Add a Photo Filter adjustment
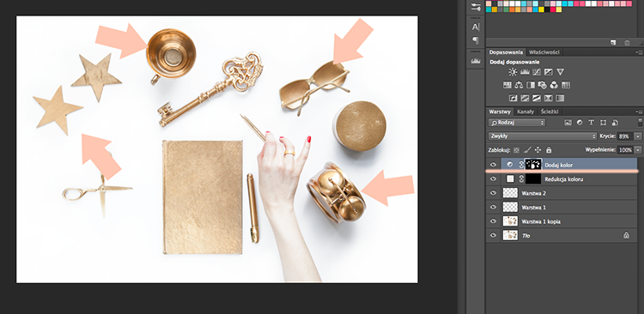This screenshot has width=644, height=314. pos(542,85)
